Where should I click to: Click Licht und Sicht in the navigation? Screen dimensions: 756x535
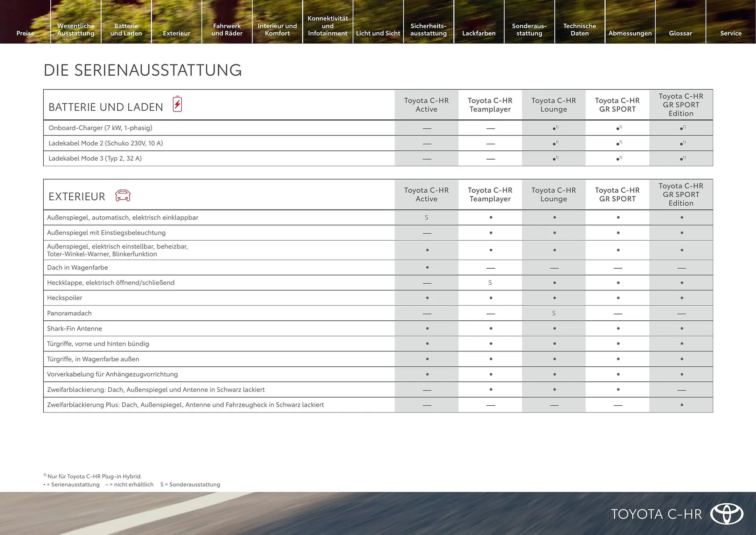[378, 33]
